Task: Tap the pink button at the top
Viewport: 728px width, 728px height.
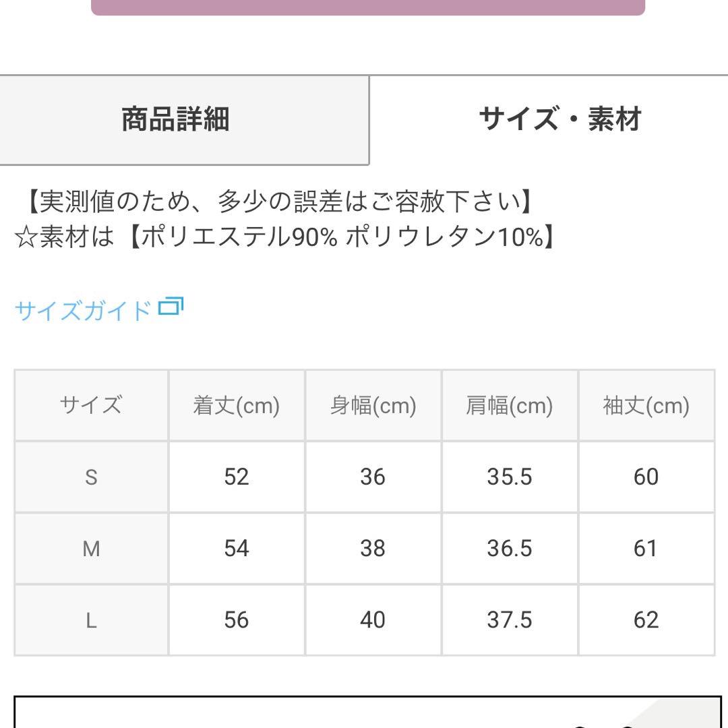Action: click(368, 7)
